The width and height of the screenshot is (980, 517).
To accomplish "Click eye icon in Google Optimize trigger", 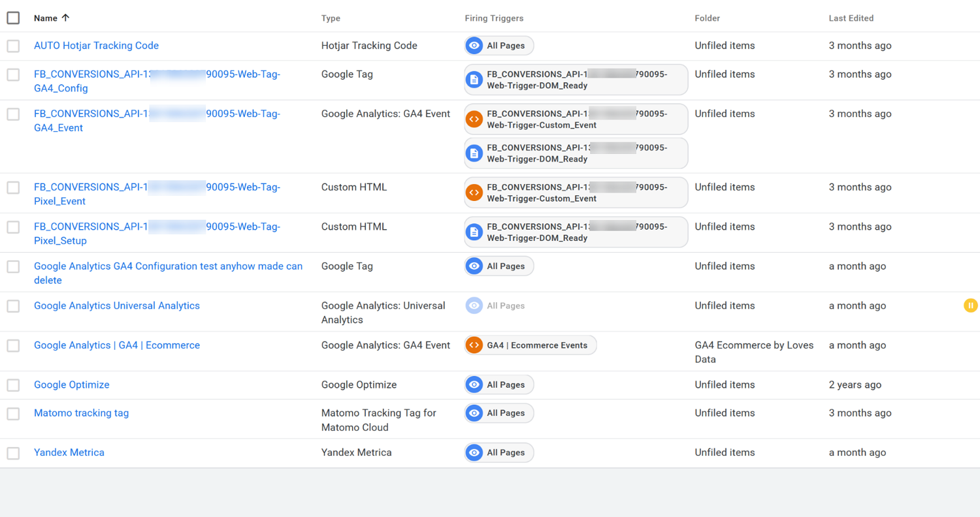I will tap(474, 384).
